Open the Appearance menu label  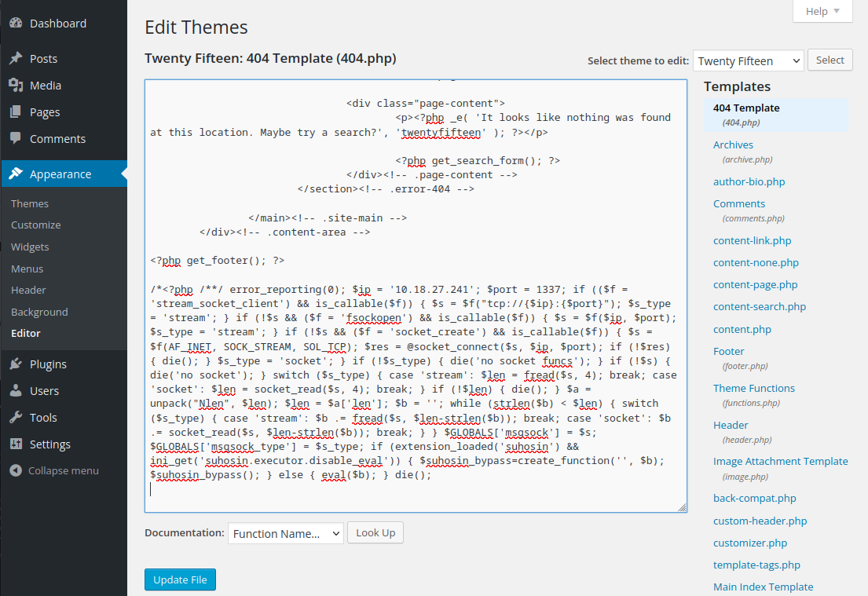(60, 174)
